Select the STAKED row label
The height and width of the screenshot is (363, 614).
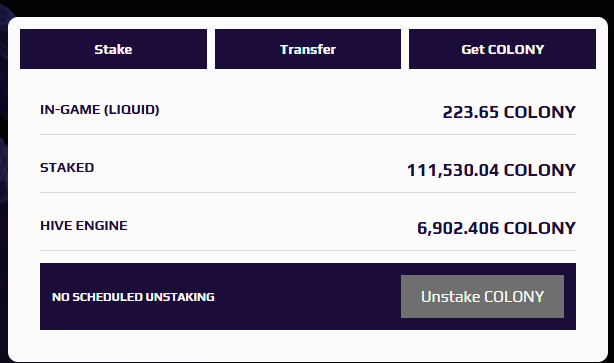pyautogui.click(x=67, y=168)
